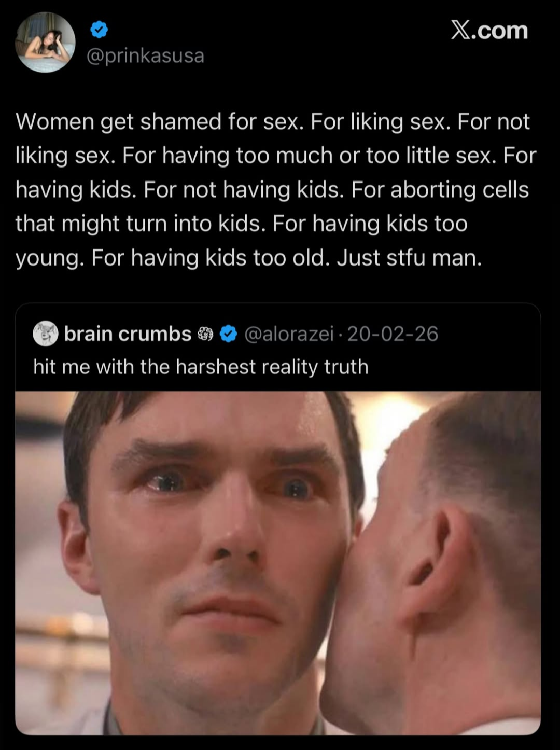Select the 'Just stfu man.' closing sentence
The height and width of the screenshot is (750, 560).
tap(409, 258)
